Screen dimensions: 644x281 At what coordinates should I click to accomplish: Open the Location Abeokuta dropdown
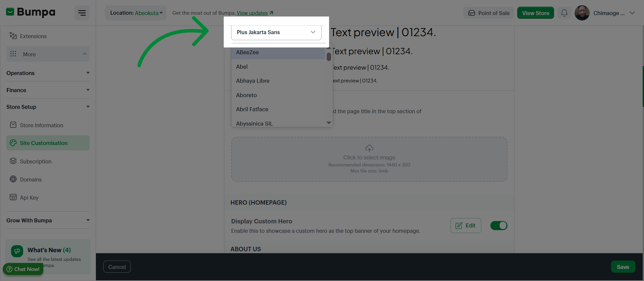136,13
